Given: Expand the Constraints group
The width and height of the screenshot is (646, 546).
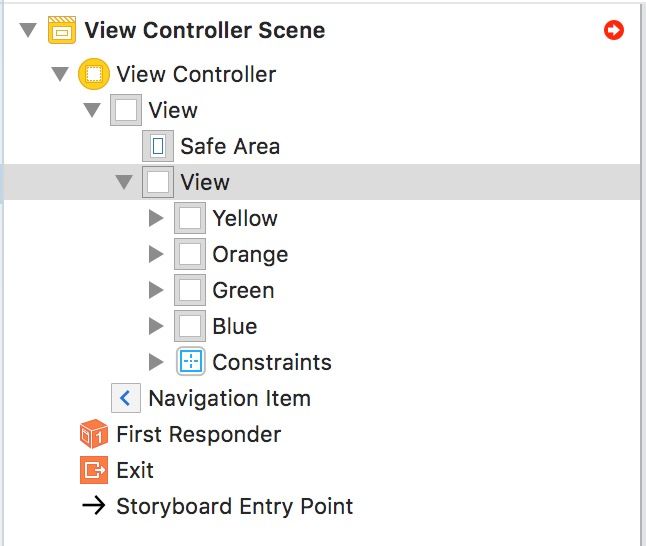Looking at the screenshot, I should click(156, 362).
